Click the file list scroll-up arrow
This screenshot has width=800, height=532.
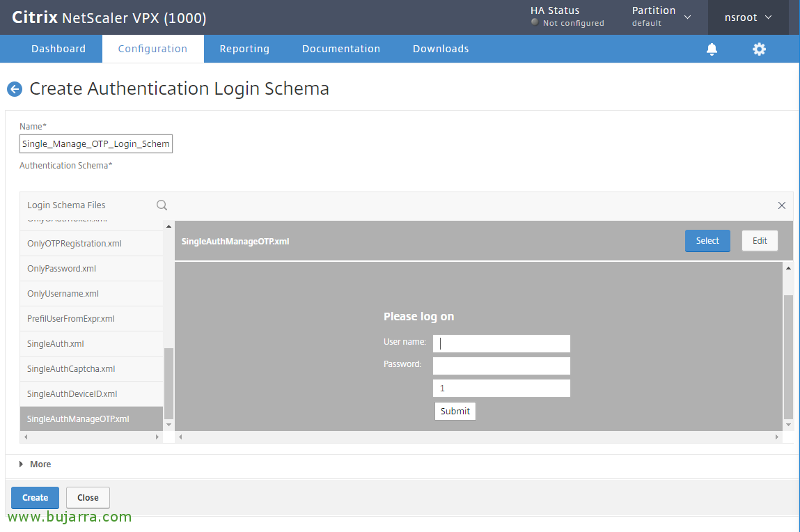[x=169, y=226]
